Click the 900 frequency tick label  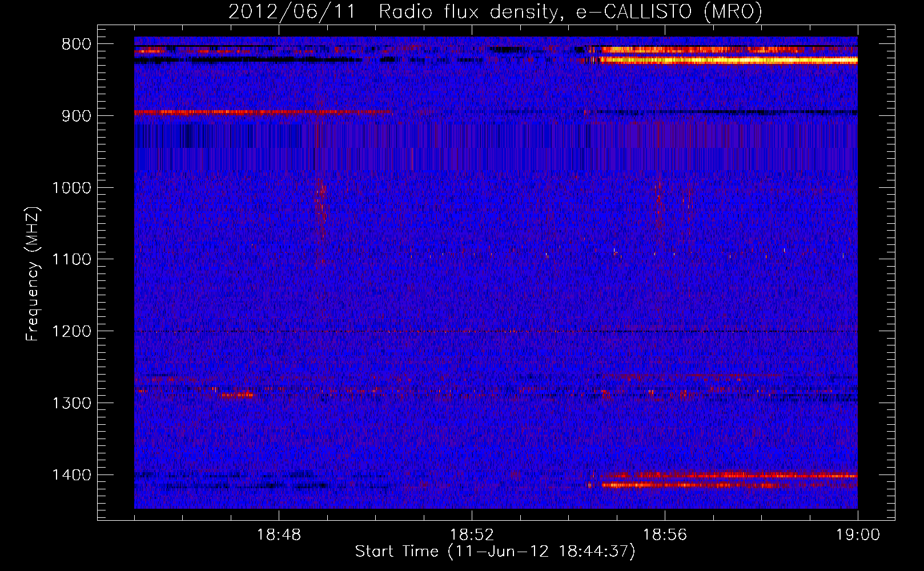click(x=77, y=116)
